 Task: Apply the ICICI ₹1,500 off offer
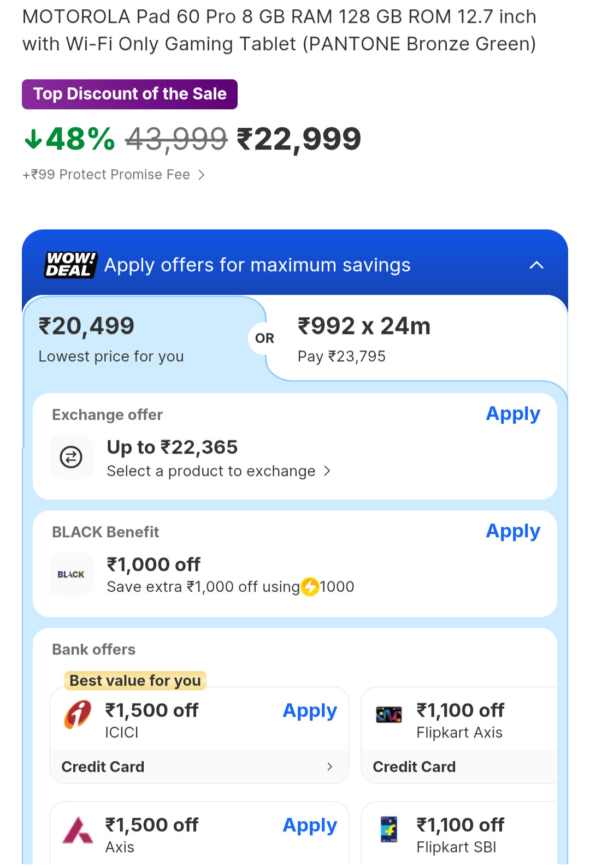click(310, 711)
